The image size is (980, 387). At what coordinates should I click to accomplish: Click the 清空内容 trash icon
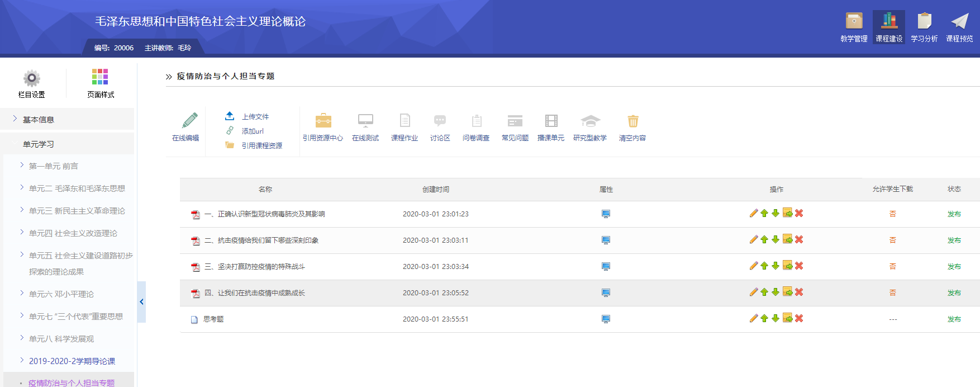coord(632,121)
